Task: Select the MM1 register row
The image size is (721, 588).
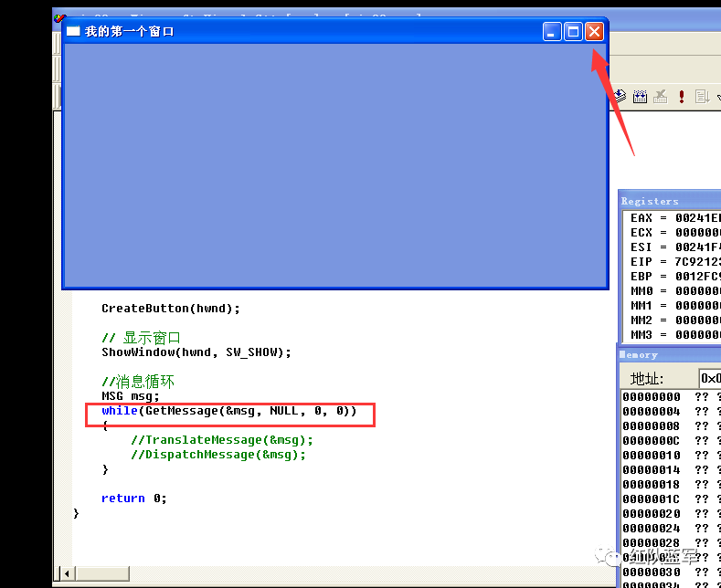Action: tap(675, 306)
